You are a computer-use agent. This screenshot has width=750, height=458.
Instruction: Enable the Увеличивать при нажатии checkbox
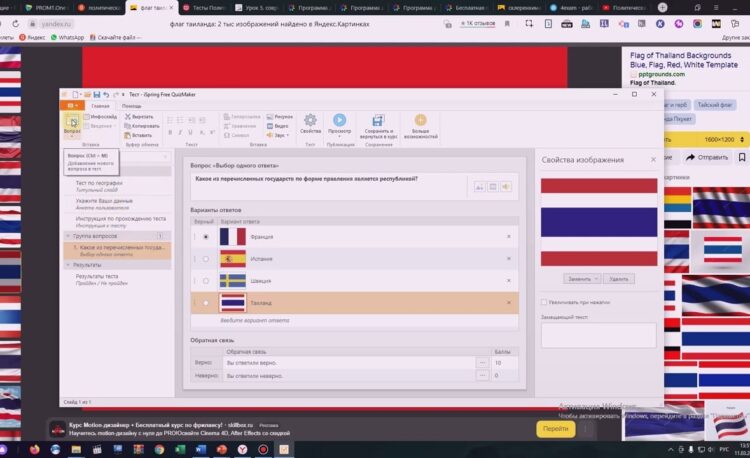tap(544, 301)
